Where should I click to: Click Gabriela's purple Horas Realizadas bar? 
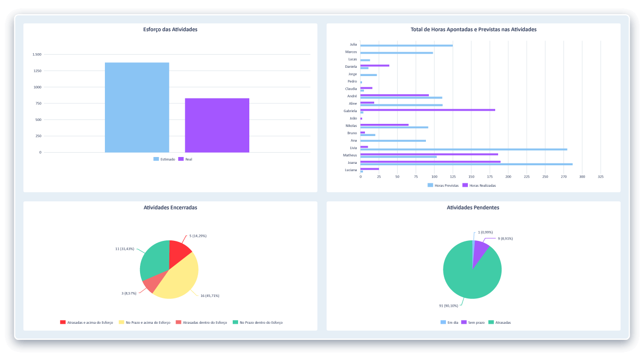coord(428,110)
